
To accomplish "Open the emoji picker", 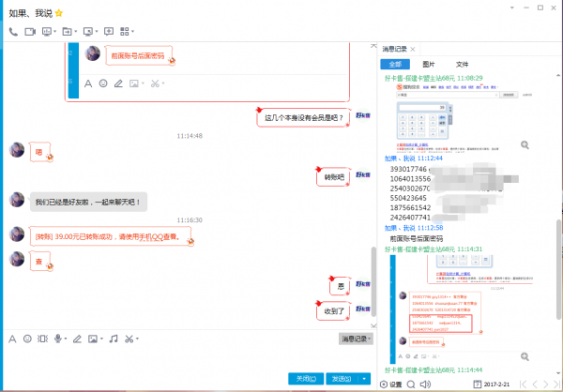I will 27,338.
